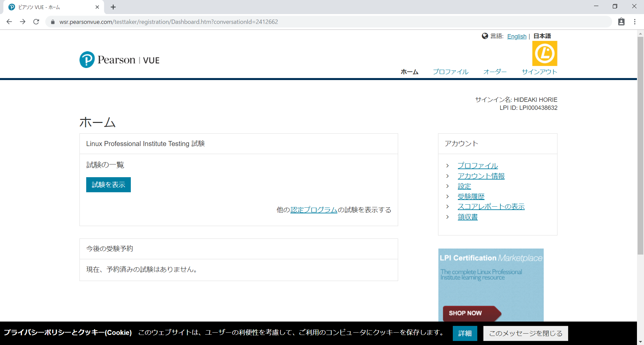Open 領収書 link

point(468,217)
